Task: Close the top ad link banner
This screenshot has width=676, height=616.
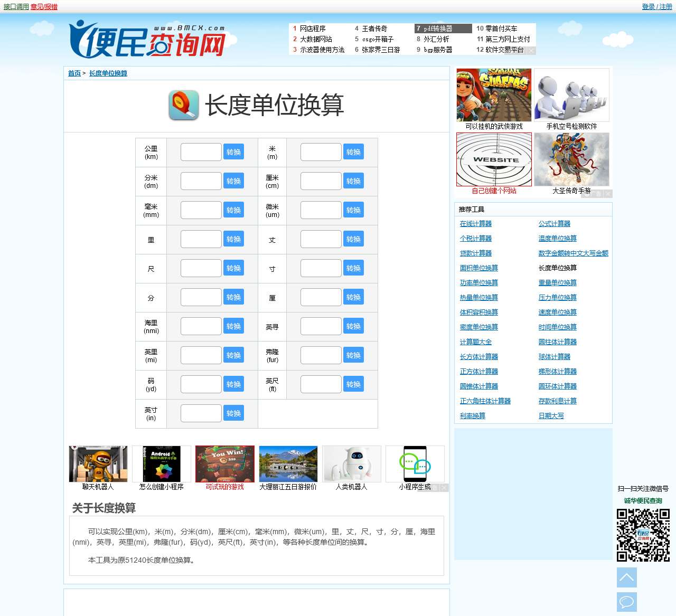Action: point(531,51)
